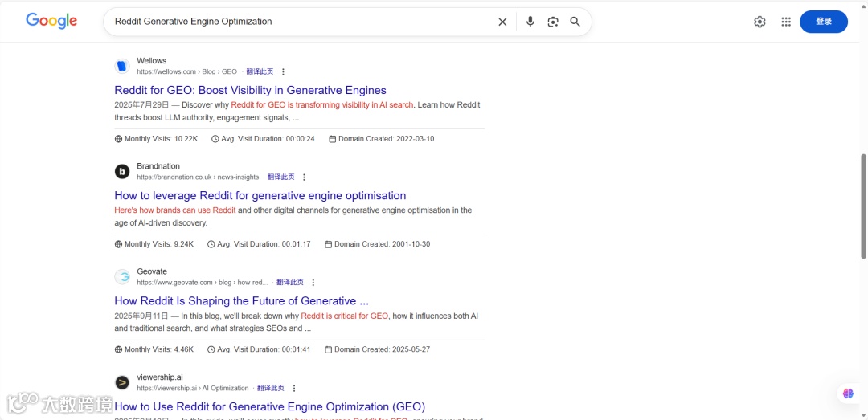
Task: Open 'How Reddit Is Shaping the Future' result
Action: (x=241, y=301)
